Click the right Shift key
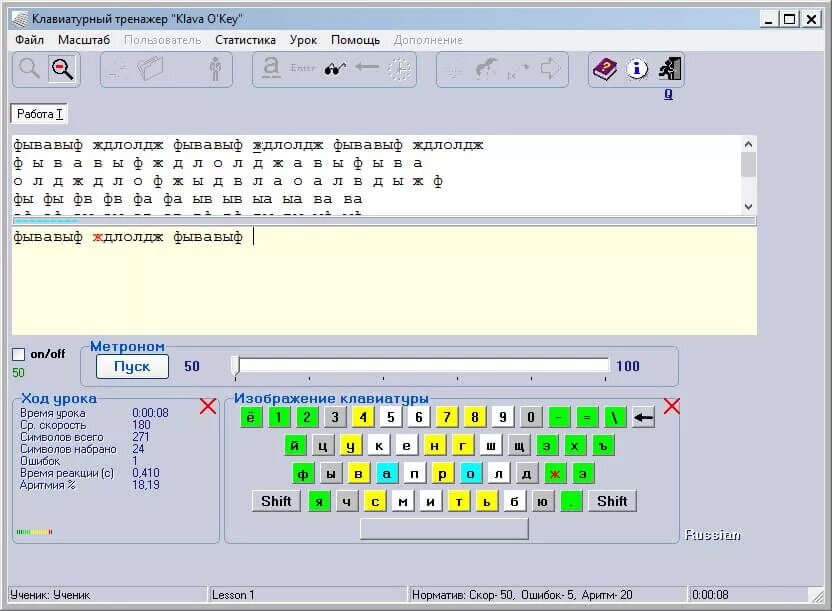The height and width of the screenshot is (611, 832). click(612, 501)
